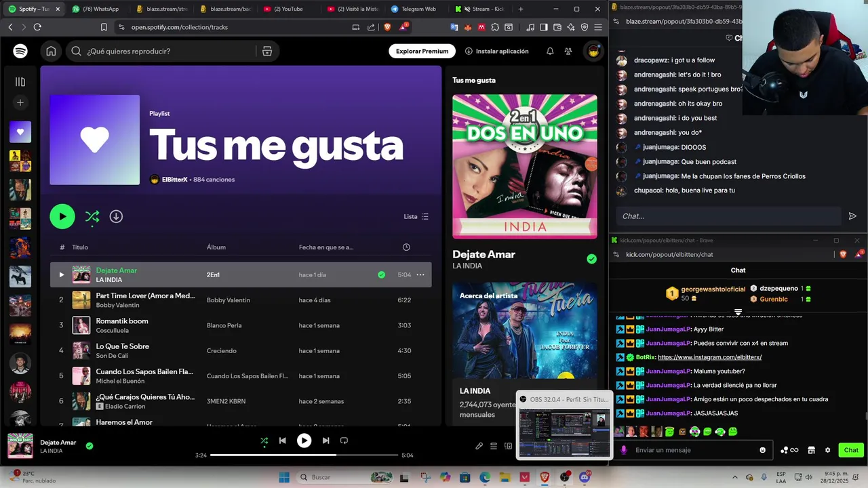Toggle liked checkmark in bottom player bar
868x488 pixels.
pos(90,446)
